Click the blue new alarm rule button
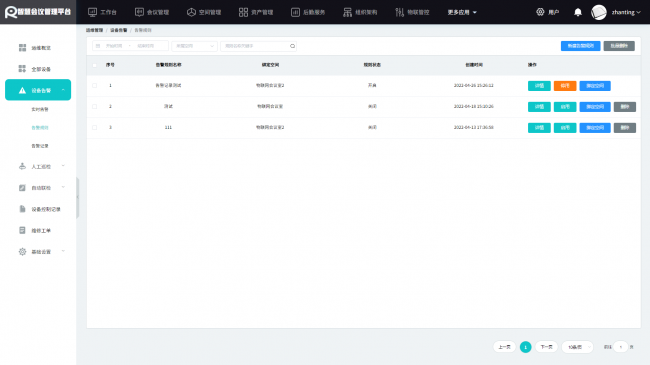 (x=580, y=46)
